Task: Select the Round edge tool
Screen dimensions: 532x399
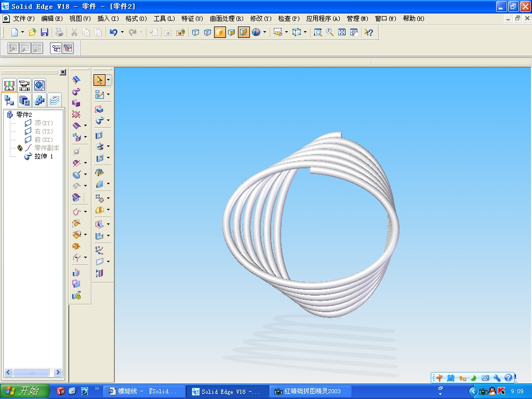Action: (99, 184)
